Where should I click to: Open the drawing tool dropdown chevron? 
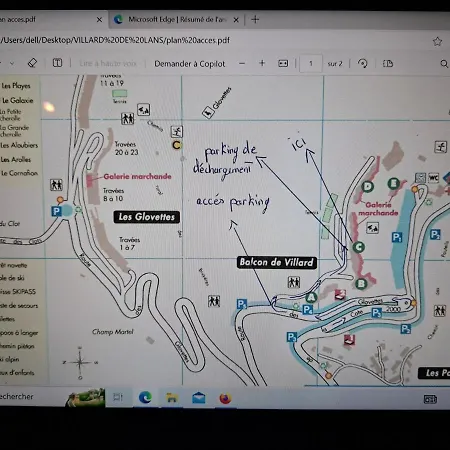pos(12,63)
